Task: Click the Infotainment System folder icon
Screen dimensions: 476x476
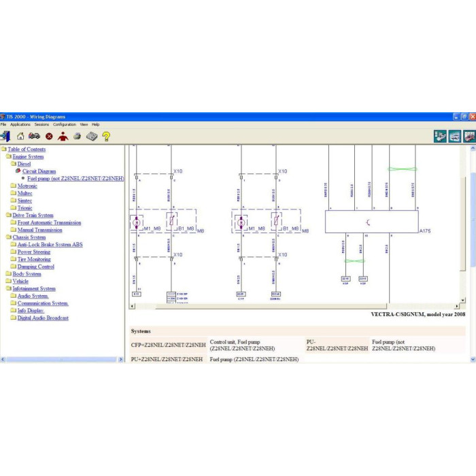Action: pos(8,288)
